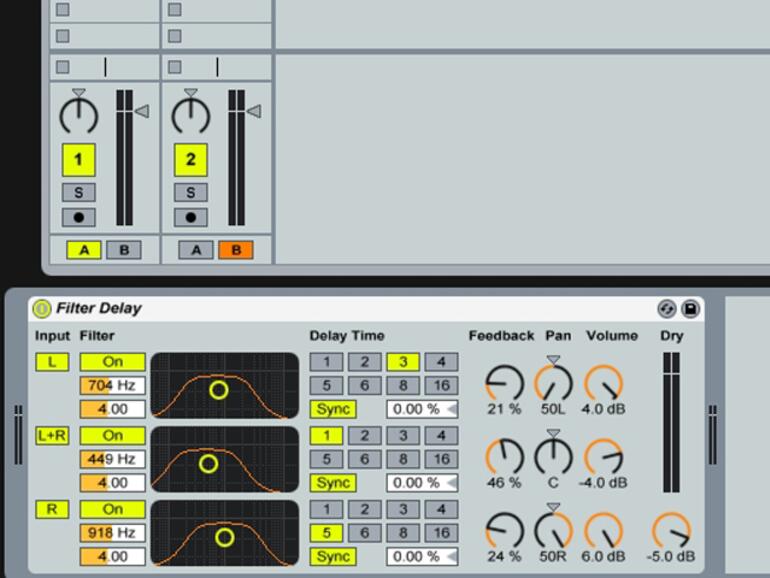Select delay time 16 for L channel
This screenshot has width=770, height=578.
(x=441, y=385)
